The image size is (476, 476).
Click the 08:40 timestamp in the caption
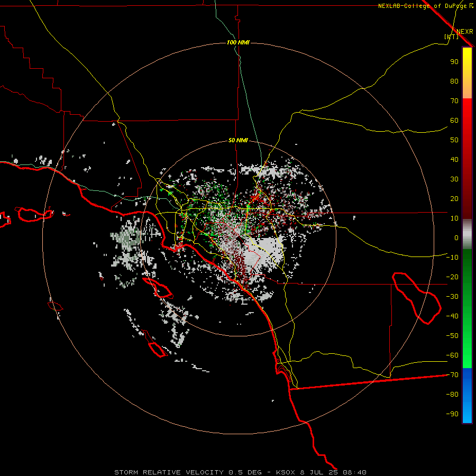pos(354,472)
